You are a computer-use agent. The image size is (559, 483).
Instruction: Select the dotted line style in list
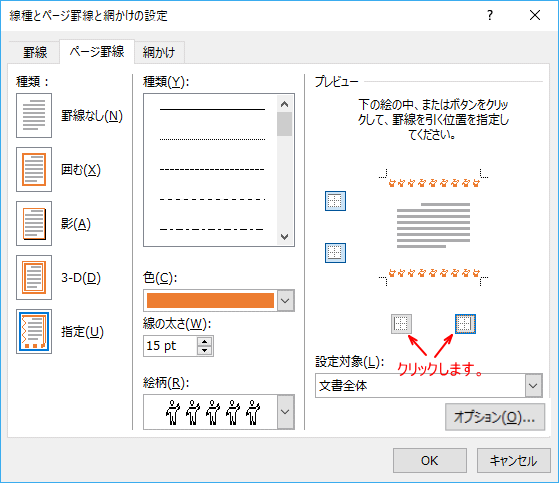pos(212,139)
